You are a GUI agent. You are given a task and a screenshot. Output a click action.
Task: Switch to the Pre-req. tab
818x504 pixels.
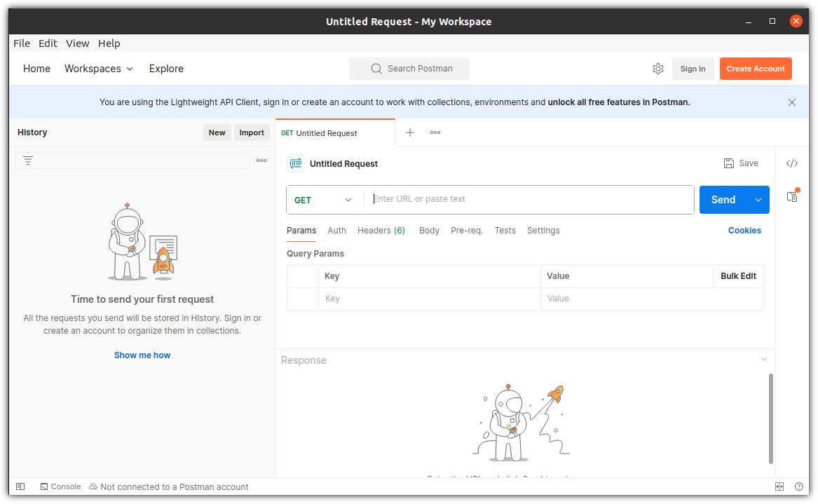(467, 231)
